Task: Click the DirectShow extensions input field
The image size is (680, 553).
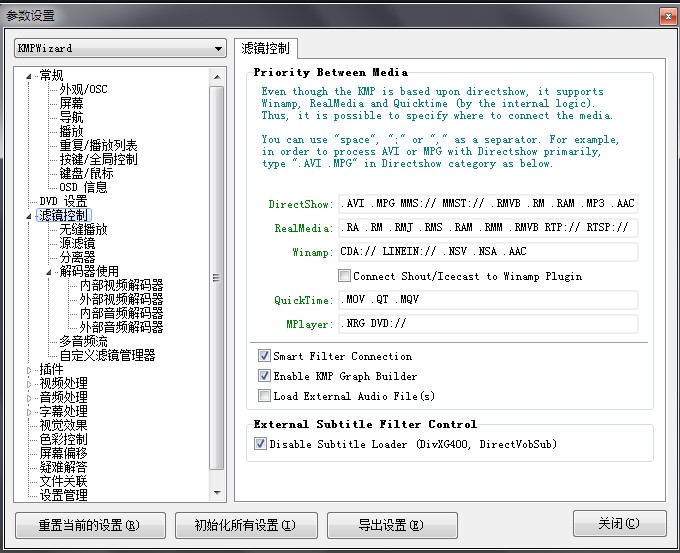Action: 488,203
